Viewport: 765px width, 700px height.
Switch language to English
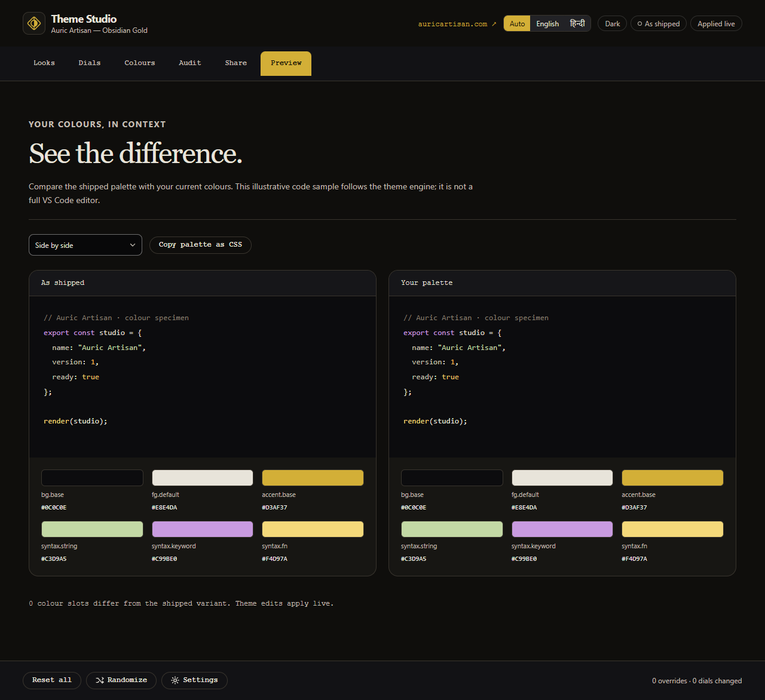pos(547,23)
